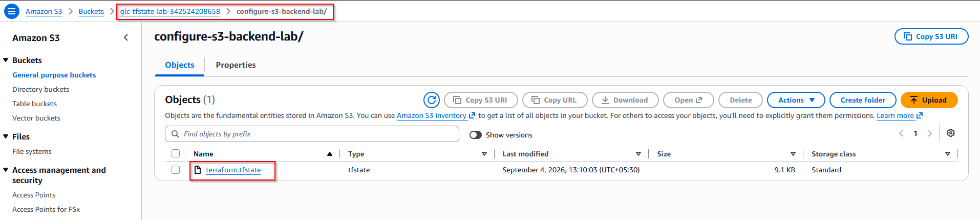
Task: Switch to the Properties tab
Action: coord(236,65)
